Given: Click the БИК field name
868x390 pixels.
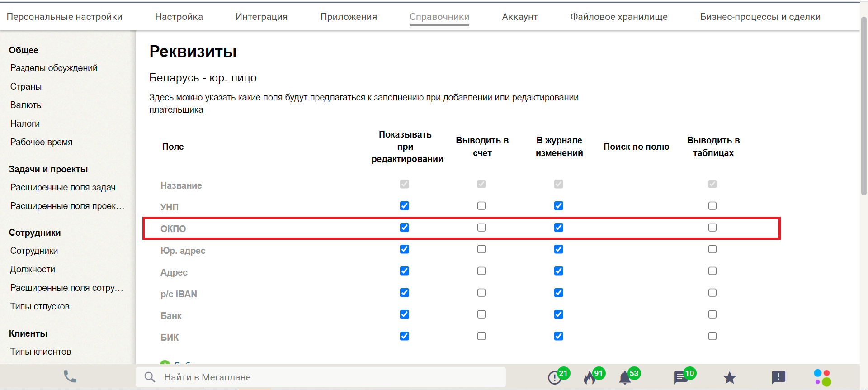Looking at the screenshot, I should point(170,338).
